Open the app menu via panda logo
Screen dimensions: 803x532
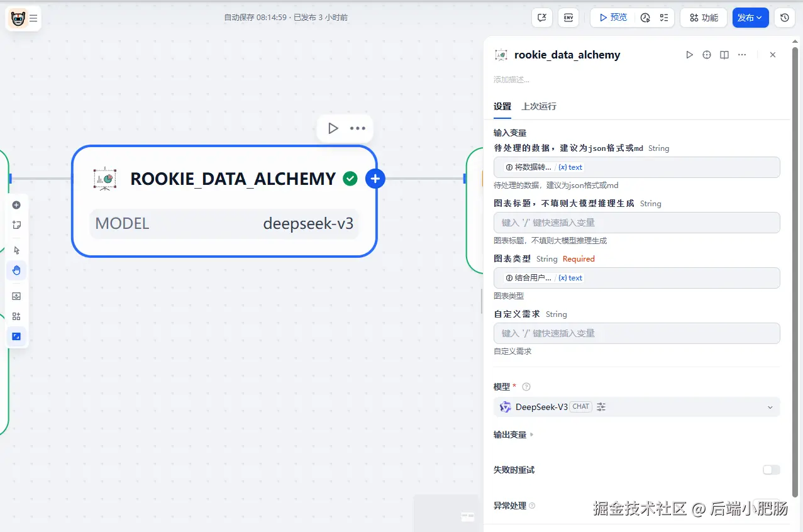(18, 18)
